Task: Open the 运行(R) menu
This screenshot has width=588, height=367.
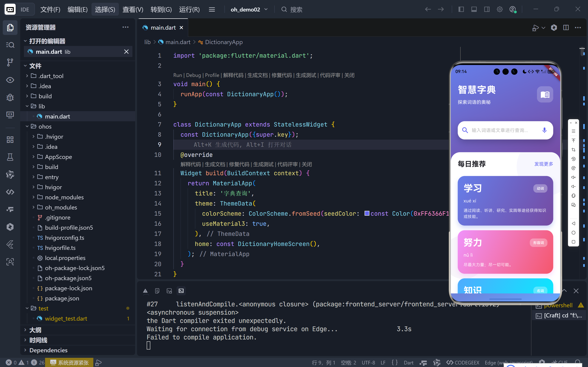Action: pos(189,9)
